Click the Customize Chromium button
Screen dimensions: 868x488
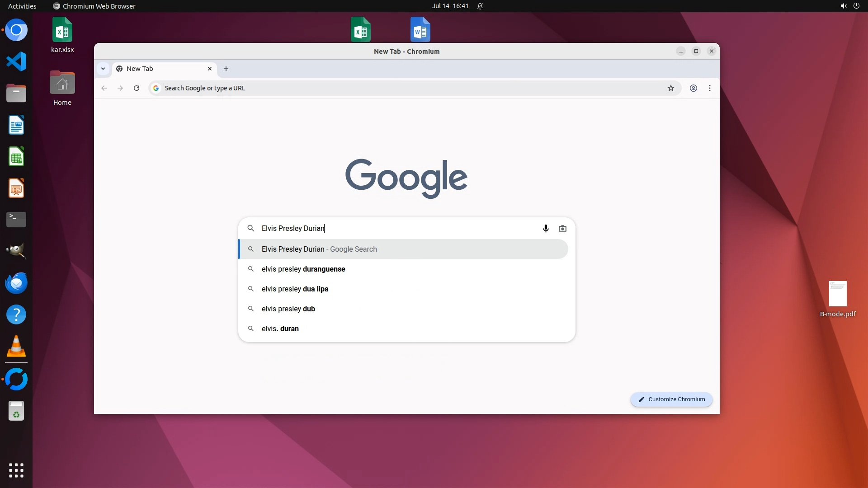[671, 399]
